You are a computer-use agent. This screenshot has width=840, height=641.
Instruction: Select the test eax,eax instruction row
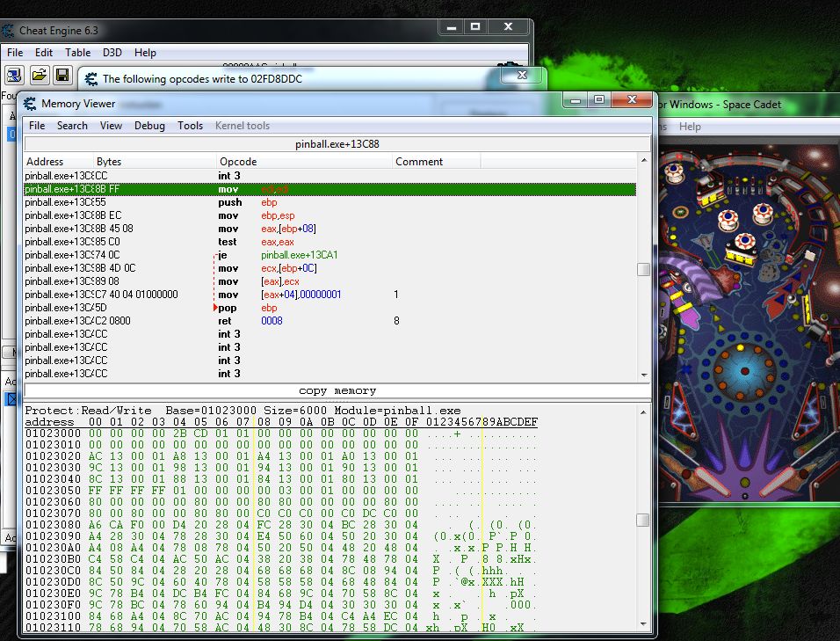(330, 242)
